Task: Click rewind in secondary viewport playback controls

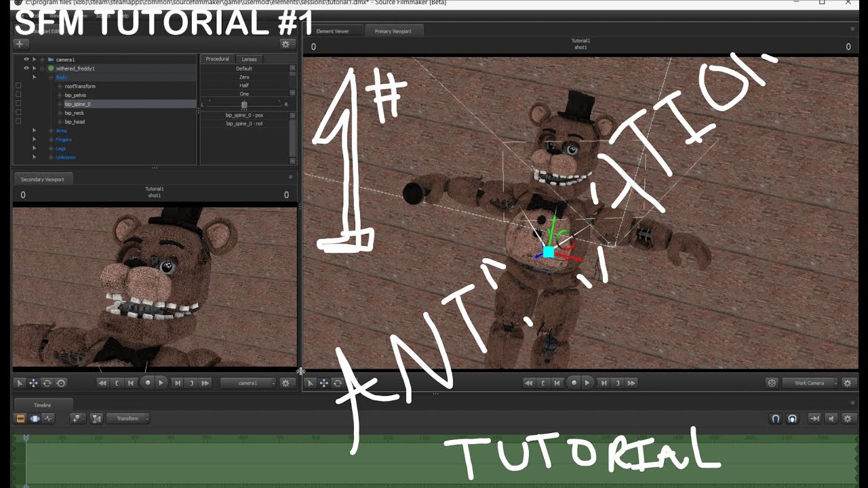Action: pyautogui.click(x=102, y=383)
